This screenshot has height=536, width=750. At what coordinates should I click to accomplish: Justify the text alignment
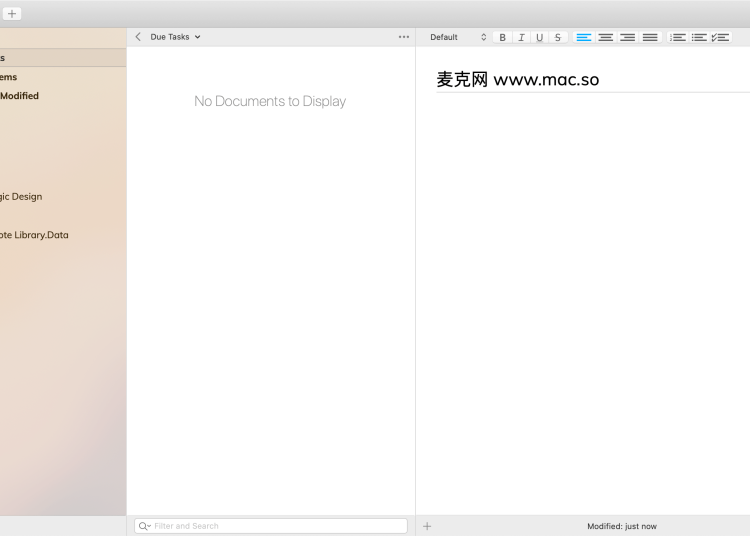point(650,37)
